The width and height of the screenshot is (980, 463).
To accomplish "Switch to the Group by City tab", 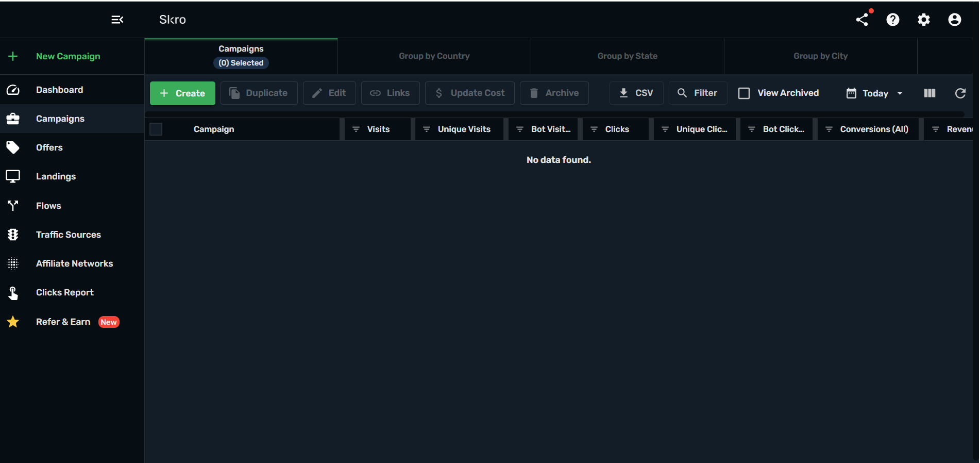I will point(820,56).
